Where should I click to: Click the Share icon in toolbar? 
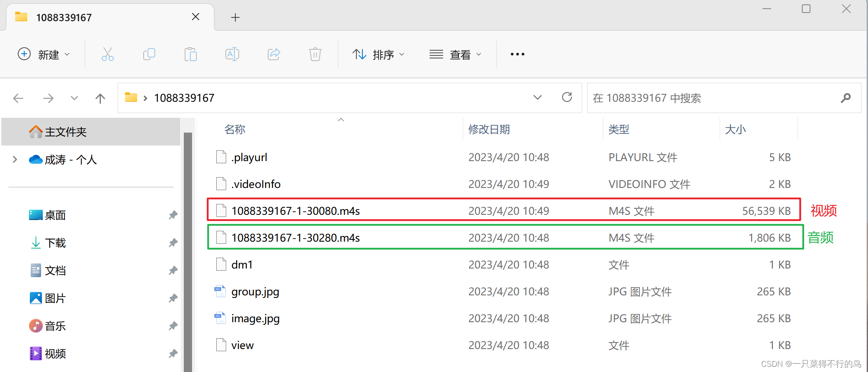274,54
